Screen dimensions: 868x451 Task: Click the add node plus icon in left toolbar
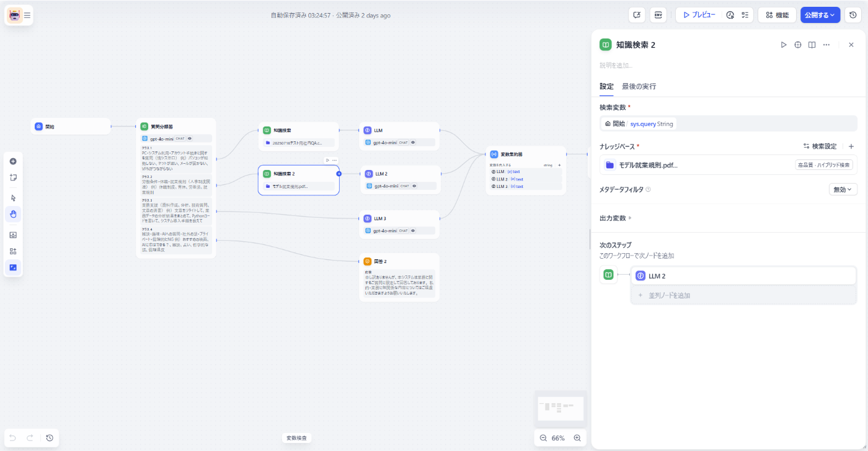click(13, 161)
